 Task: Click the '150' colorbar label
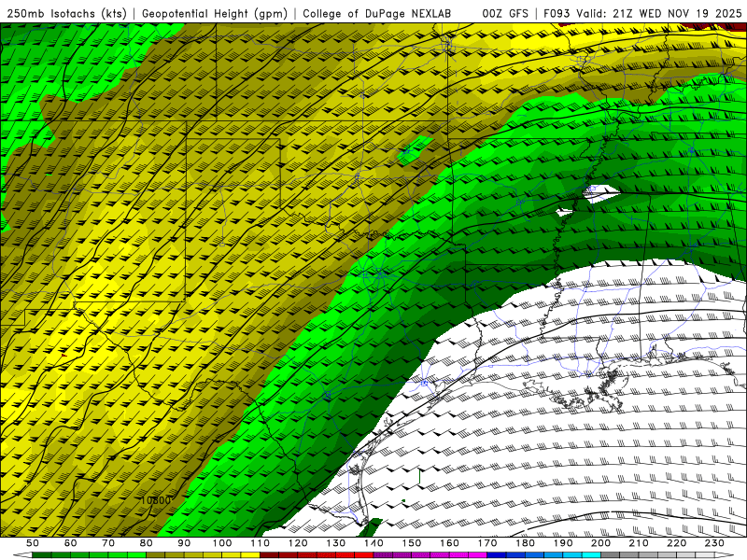click(412, 543)
